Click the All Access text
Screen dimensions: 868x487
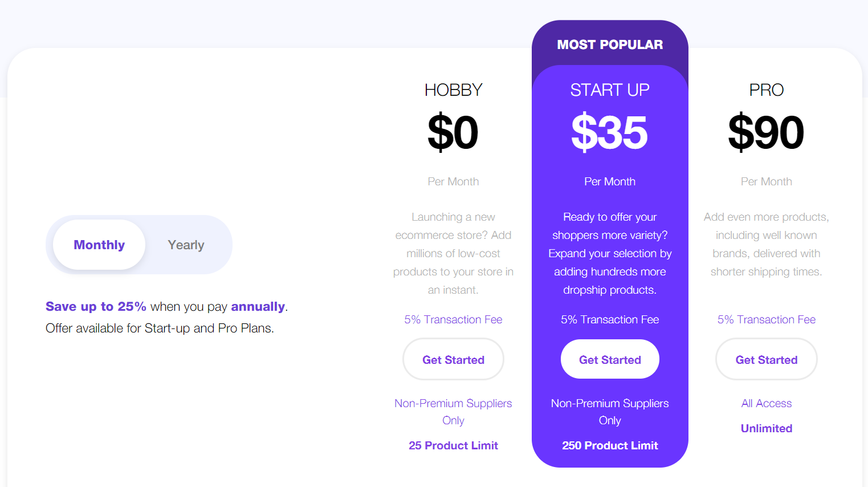tap(766, 403)
